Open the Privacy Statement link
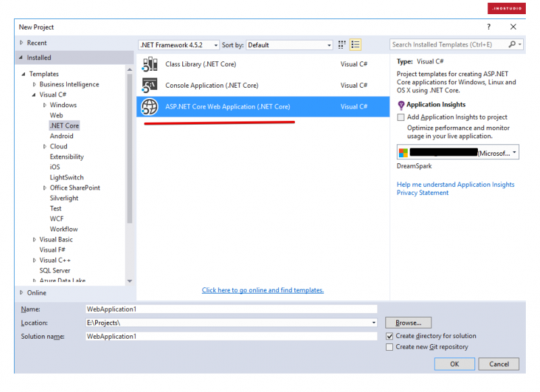 tap(423, 193)
